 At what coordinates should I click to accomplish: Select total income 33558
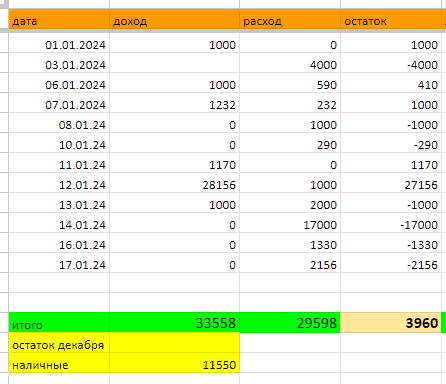point(174,323)
